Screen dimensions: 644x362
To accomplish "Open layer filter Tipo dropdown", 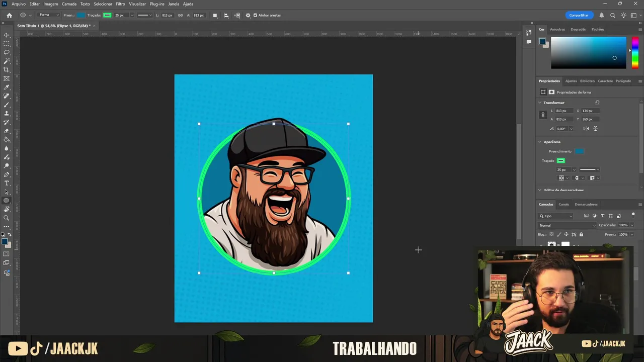I will click(x=556, y=216).
